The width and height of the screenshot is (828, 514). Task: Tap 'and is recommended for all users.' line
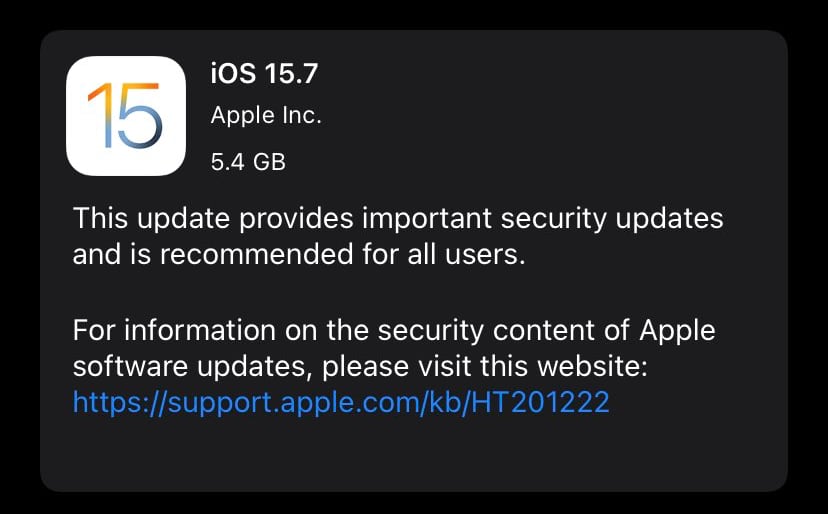pyautogui.click(x=299, y=254)
